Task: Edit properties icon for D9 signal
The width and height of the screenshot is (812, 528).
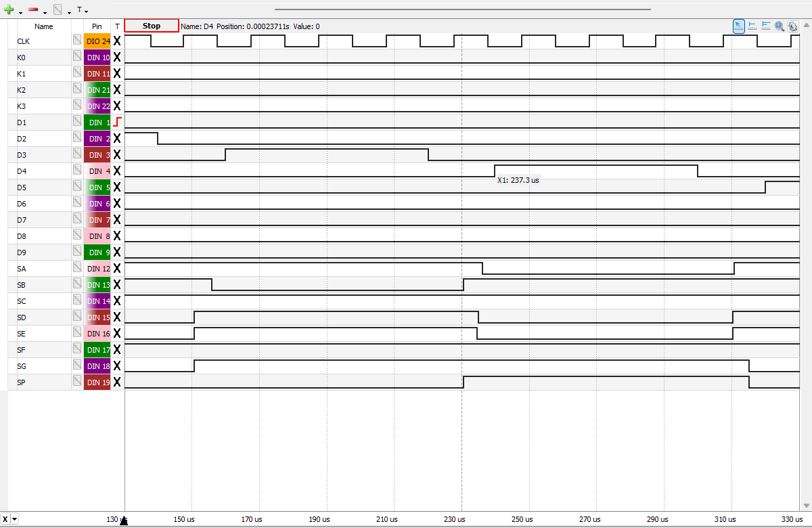Action: pyautogui.click(x=78, y=252)
